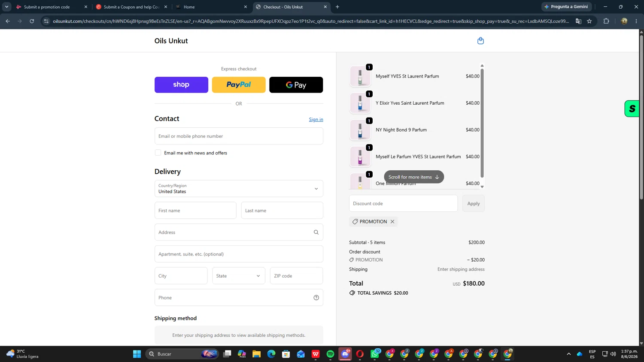Click Myself YVES St Laurent Parfum thumbnail
The width and height of the screenshot is (644, 362).
click(360, 76)
